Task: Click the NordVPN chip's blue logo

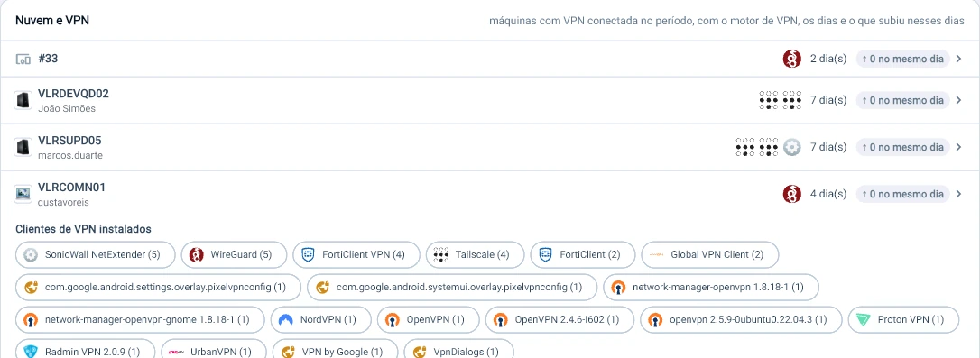Action: click(x=286, y=320)
